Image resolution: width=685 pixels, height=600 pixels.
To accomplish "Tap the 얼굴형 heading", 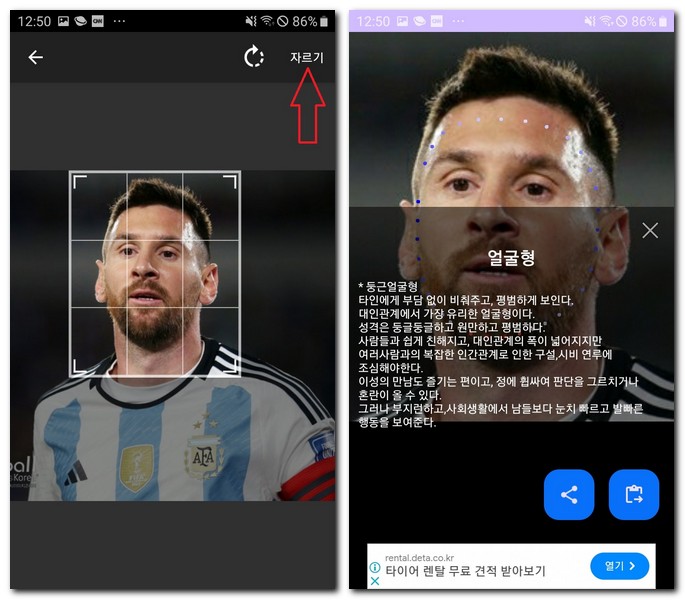I will point(511,257).
